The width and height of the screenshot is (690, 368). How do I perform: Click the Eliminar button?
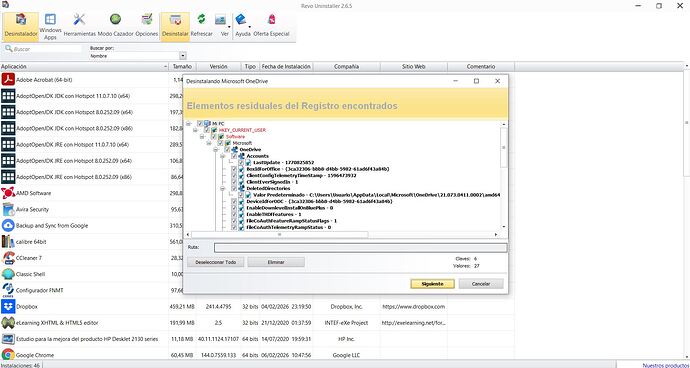pyautogui.click(x=276, y=262)
